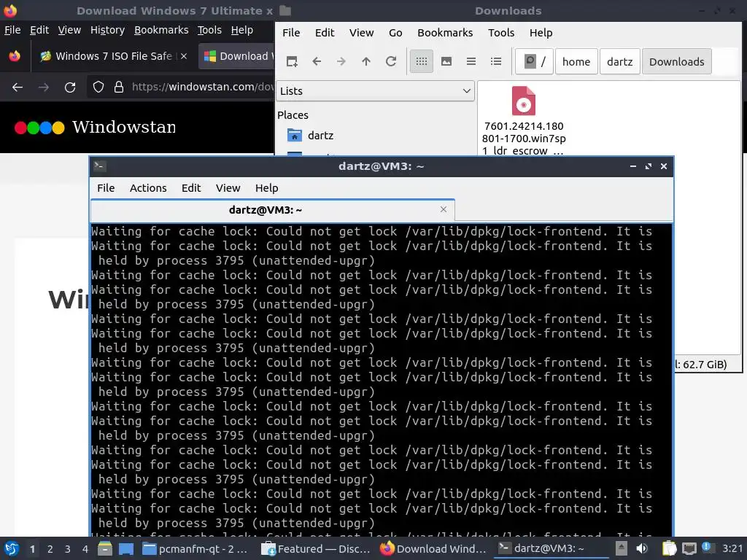Click the clipboard tray icon

(669, 549)
